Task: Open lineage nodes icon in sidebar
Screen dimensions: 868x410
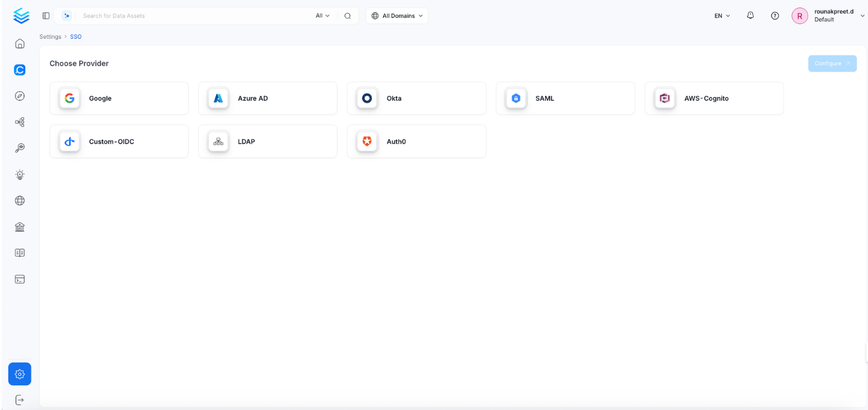Action: click(x=20, y=122)
